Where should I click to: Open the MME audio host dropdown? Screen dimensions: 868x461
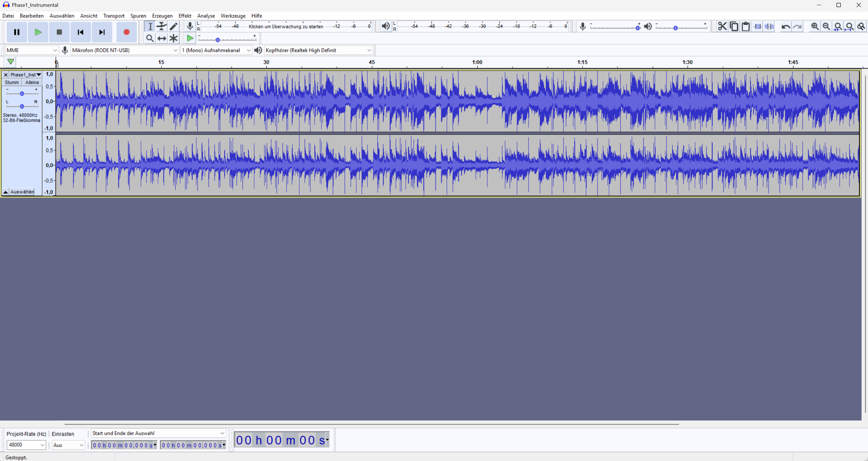coord(31,50)
